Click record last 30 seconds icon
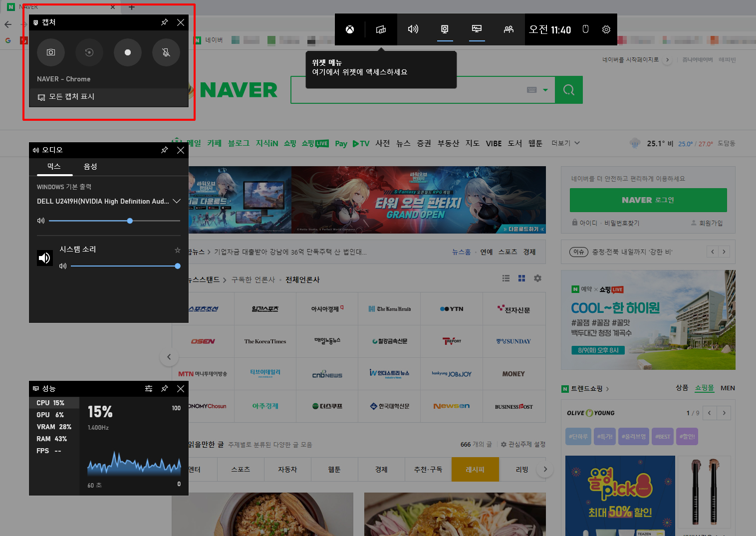This screenshot has width=756, height=536. pyautogui.click(x=89, y=52)
